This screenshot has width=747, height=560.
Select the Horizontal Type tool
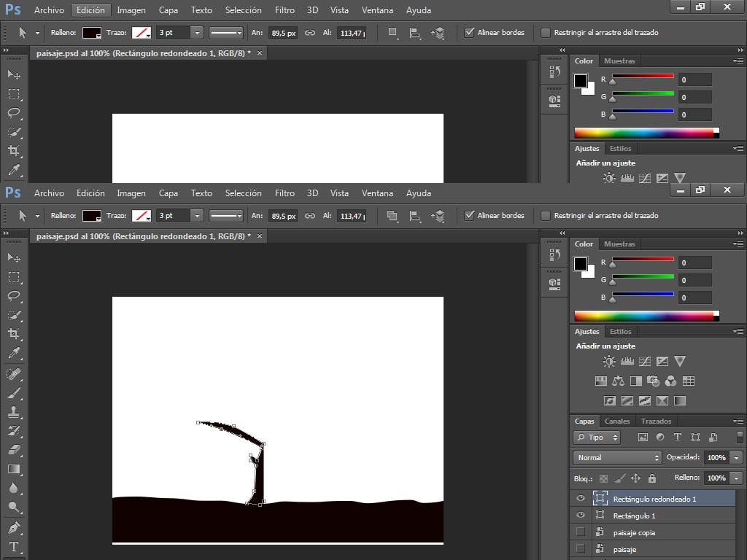click(14, 547)
